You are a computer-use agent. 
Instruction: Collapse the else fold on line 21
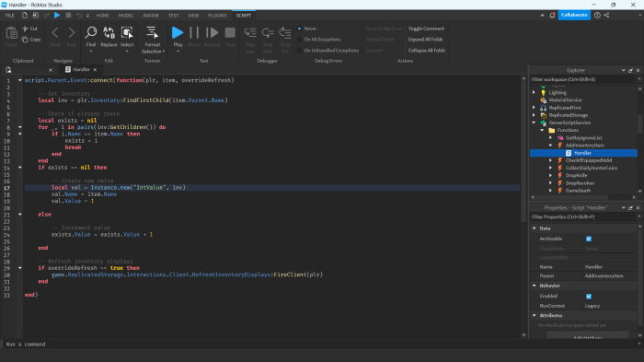tap(20, 215)
